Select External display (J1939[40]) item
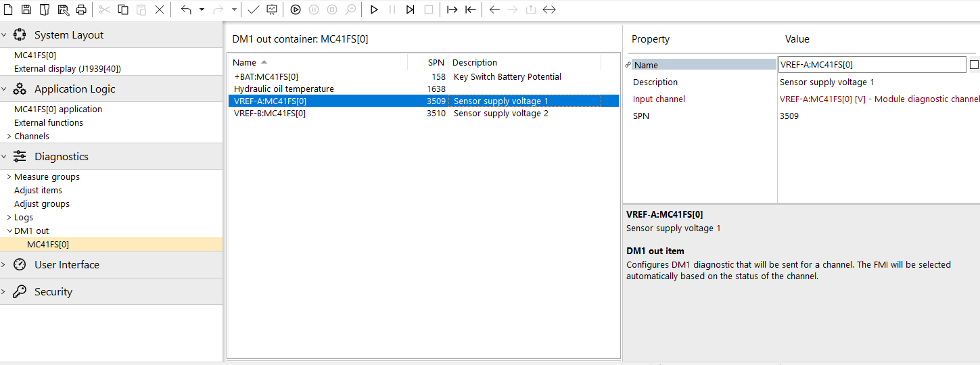The image size is (980, 365). click(x=68, y=68)
